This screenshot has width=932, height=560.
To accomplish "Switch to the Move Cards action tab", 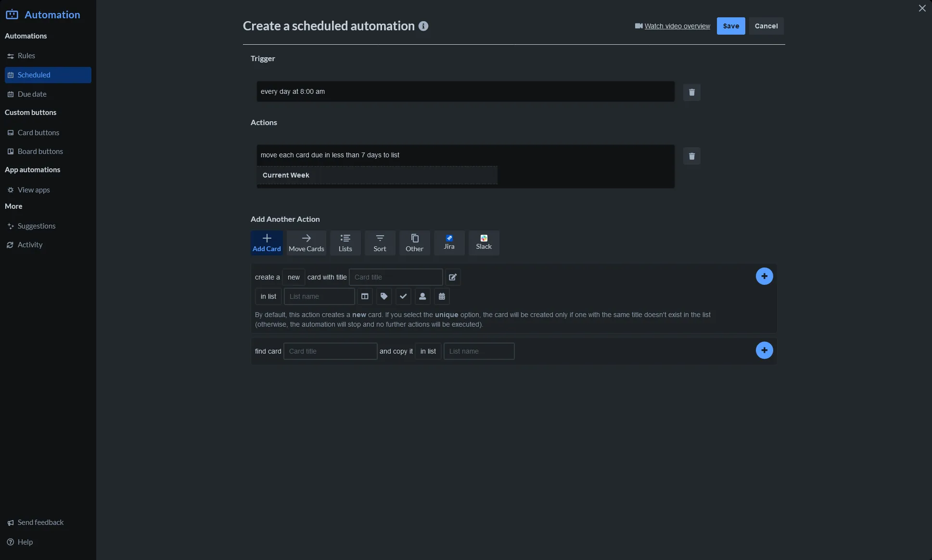I will [306, 242].
